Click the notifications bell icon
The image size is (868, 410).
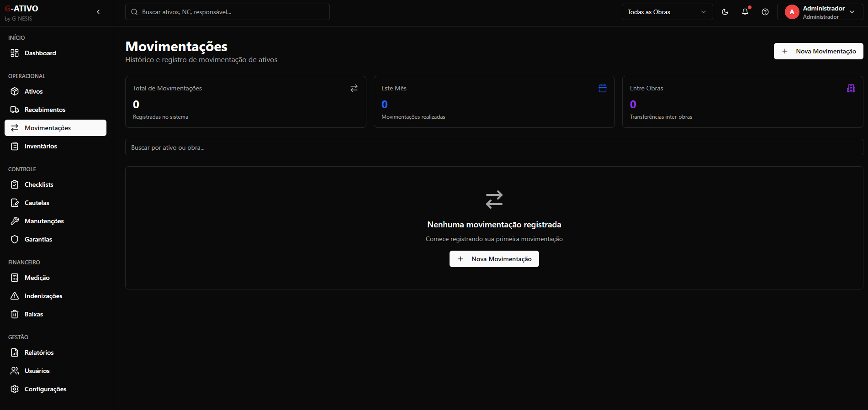pos(745,12)
